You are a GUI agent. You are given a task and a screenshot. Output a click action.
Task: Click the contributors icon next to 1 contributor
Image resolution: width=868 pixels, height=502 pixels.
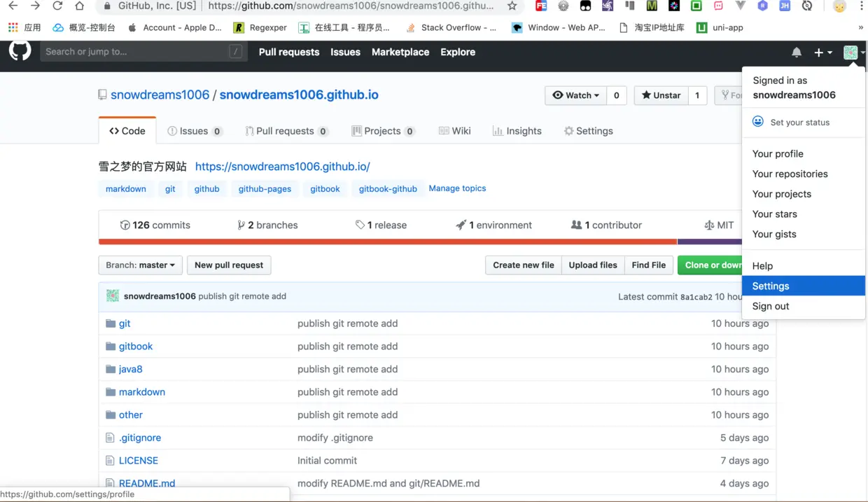pos(577,225)
